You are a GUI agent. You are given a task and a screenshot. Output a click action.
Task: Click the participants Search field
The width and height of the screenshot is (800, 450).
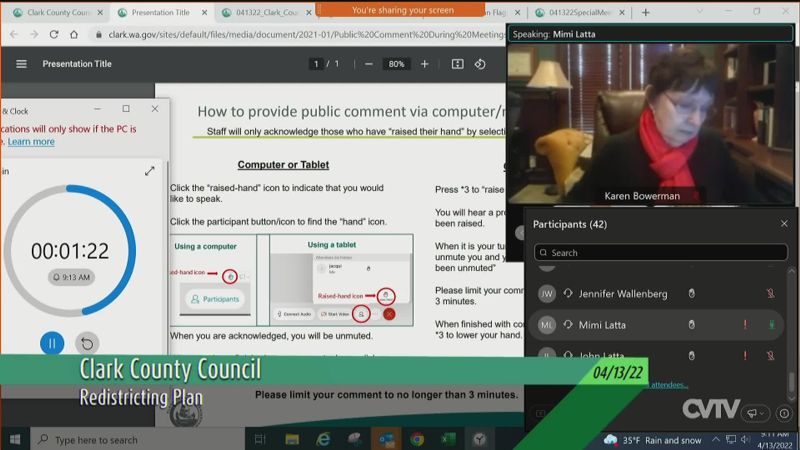(660, 253)
